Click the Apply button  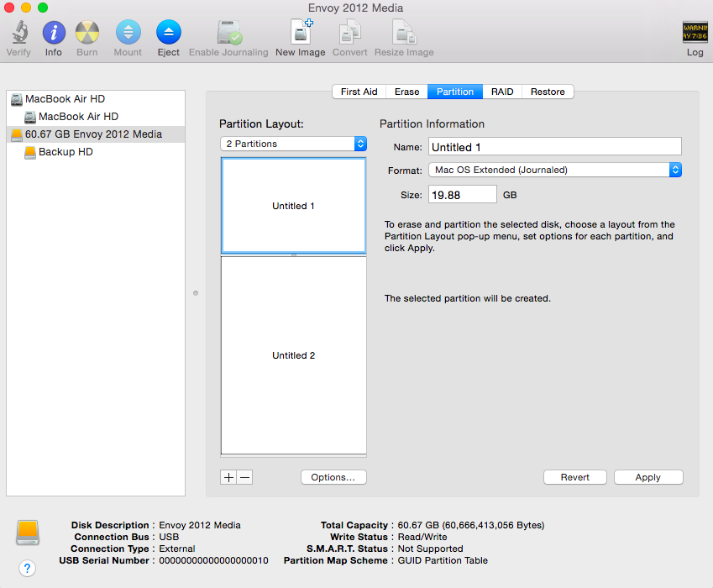[648, 477]
